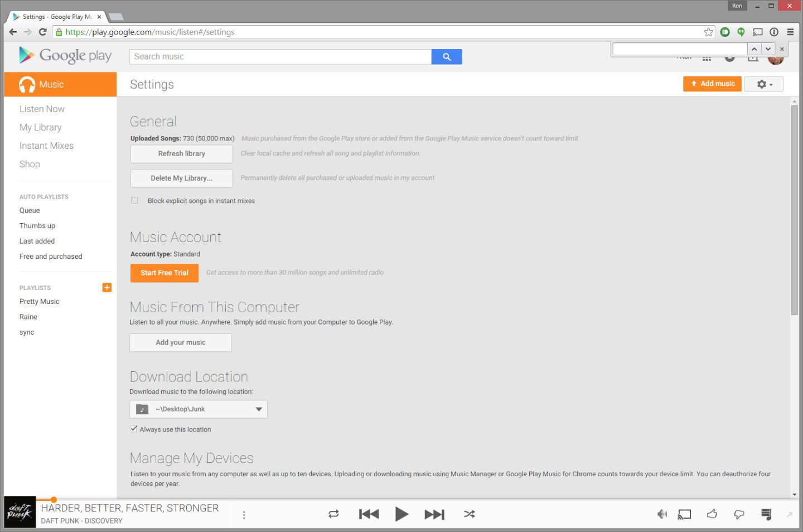Expand the download location dropdown
Image resolution: width=803 pixels, height=532 pixels.
coord(259,409)
